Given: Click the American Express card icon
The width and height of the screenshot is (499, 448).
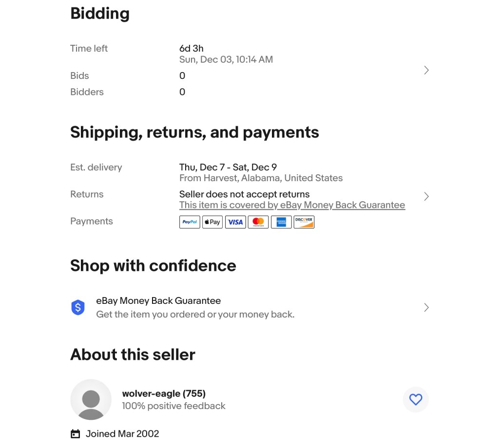Looking at the screenshot, I should [281, 222].
